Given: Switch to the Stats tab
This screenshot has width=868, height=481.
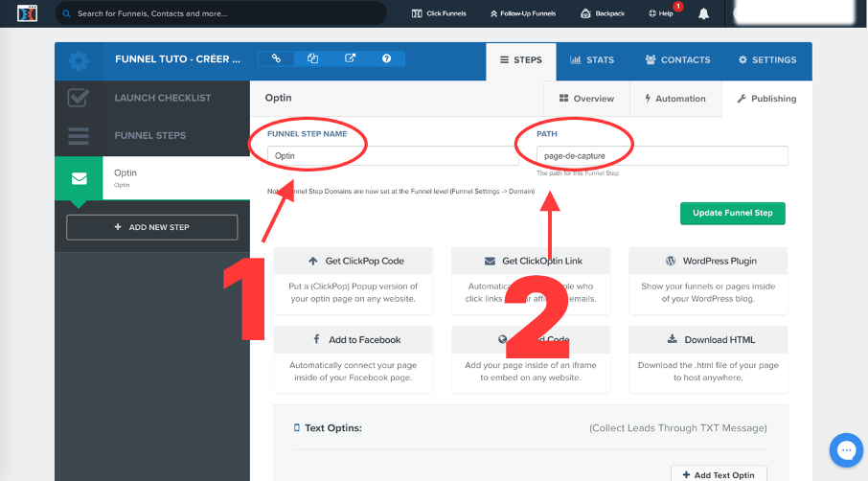Looking at the screenshot, I should pyautogui.click(x=592, y=59).
